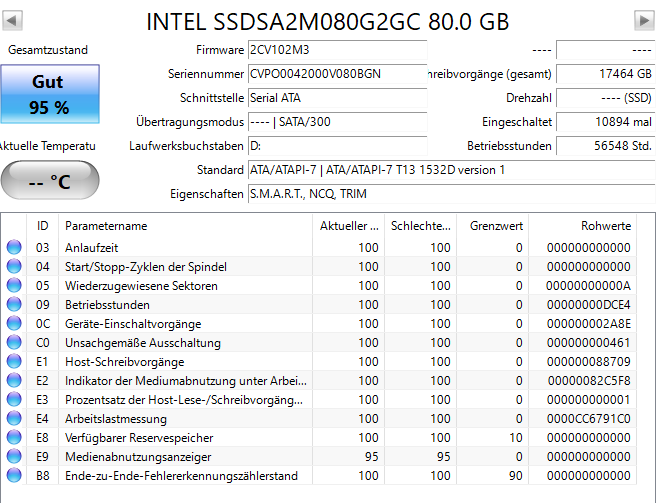Click status orb for ID B8 row
The image size is (657, 503).
pos(14,475)
